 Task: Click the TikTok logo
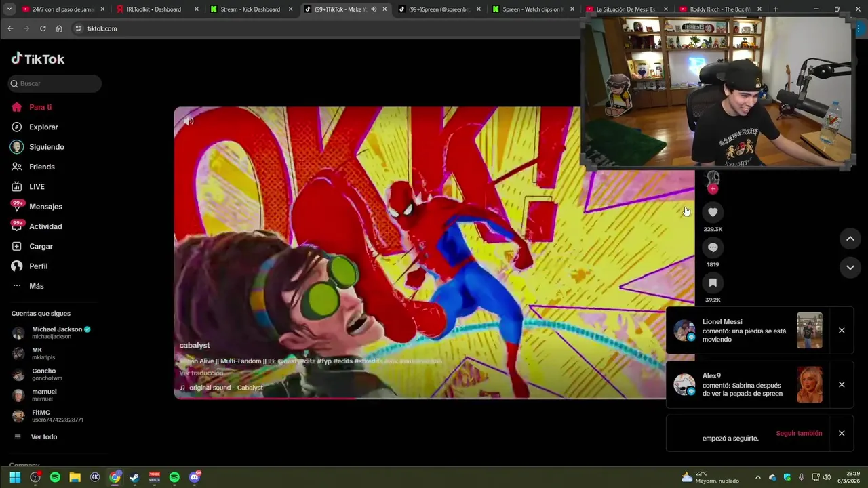(38, 59)
